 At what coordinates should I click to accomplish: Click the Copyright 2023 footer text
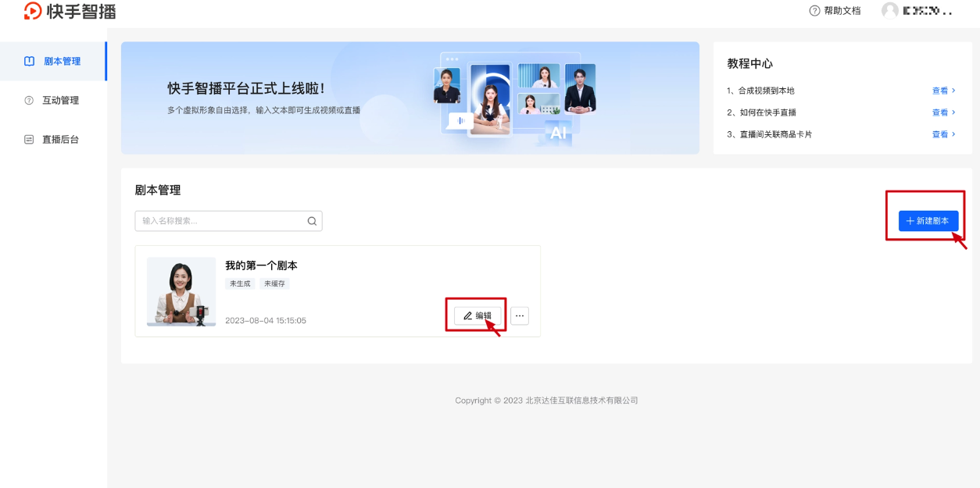pos(547,401)
